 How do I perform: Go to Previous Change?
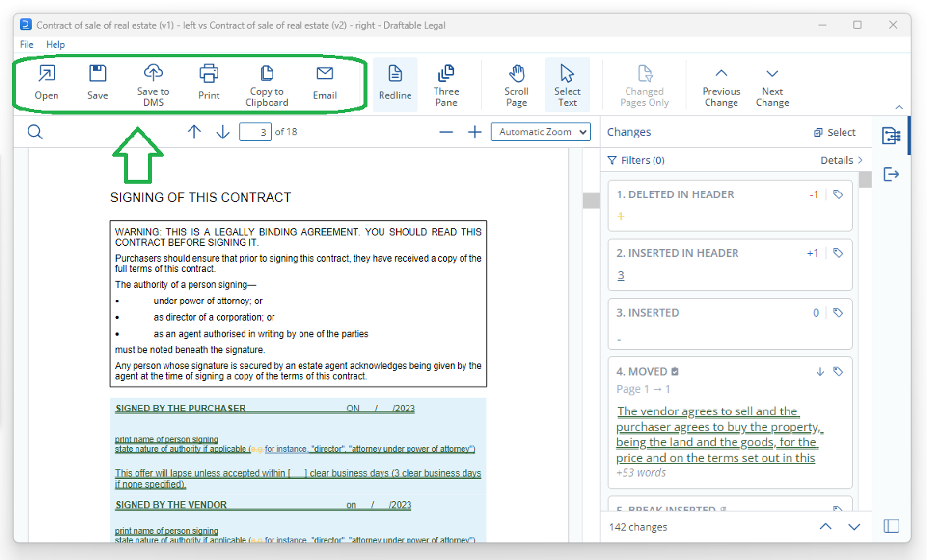(x=721, y=85)
